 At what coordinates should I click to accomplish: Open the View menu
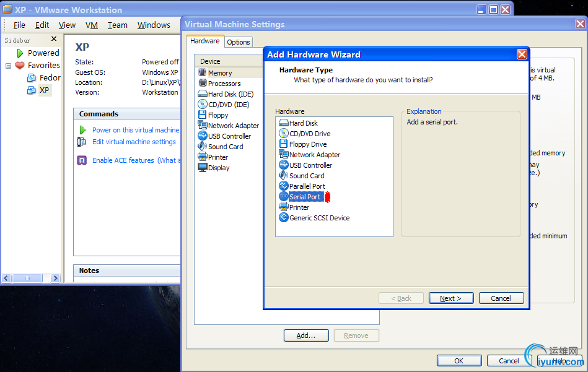pos(67,25)
